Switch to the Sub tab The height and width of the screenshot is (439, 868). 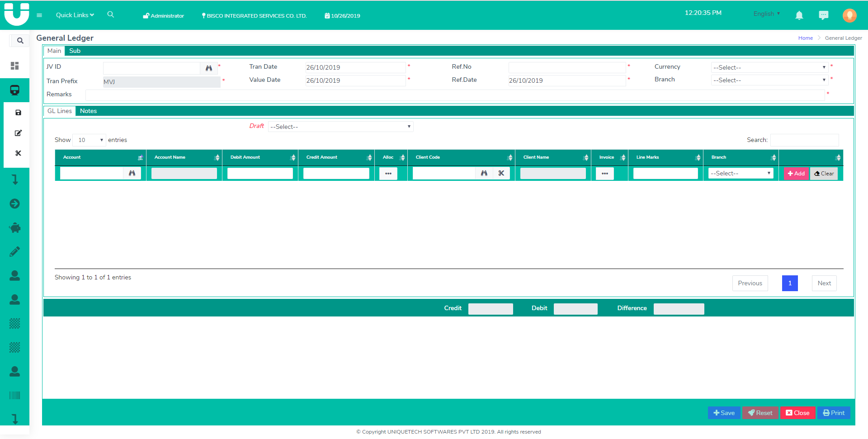[75, 51]
